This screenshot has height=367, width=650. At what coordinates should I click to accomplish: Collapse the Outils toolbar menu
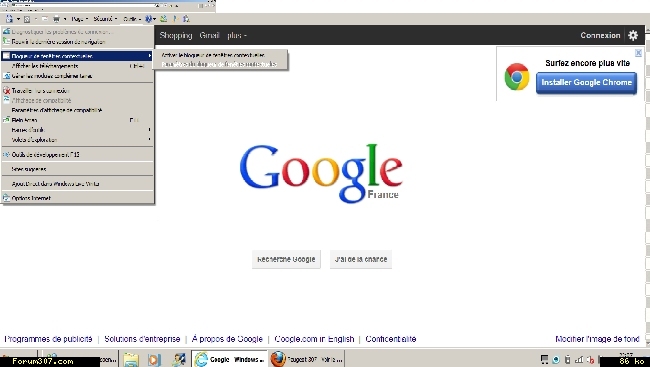pyautogui.click(x=132, y=19)
